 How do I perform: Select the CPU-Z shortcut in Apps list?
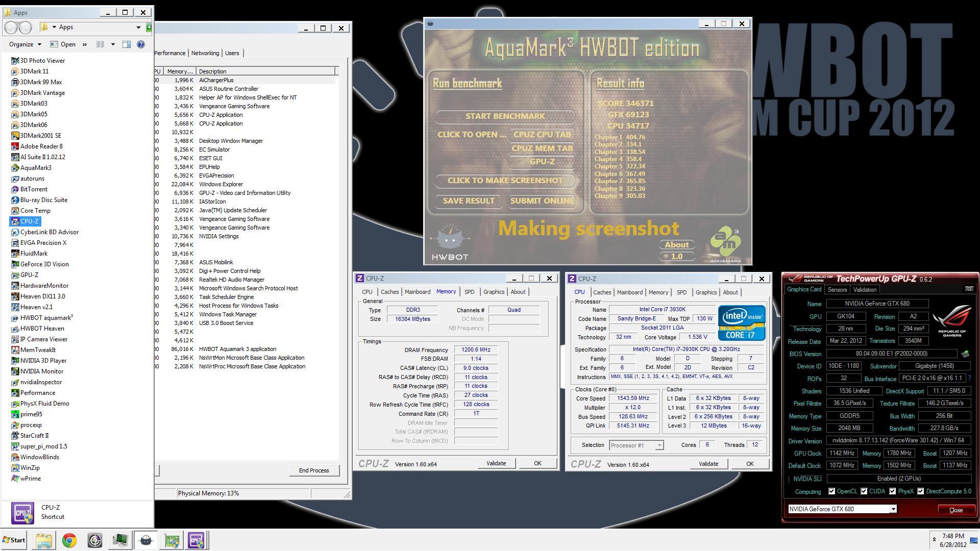[24, 221]
